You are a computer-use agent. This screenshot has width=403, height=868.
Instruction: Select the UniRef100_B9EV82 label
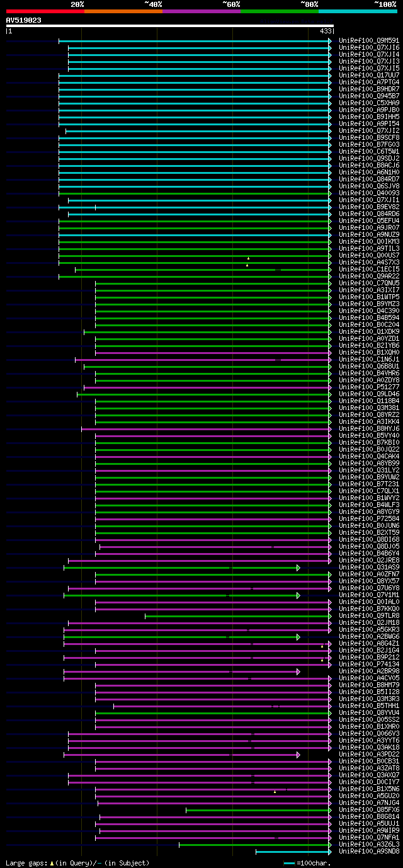pyautogui.click(x=369, y=207)
